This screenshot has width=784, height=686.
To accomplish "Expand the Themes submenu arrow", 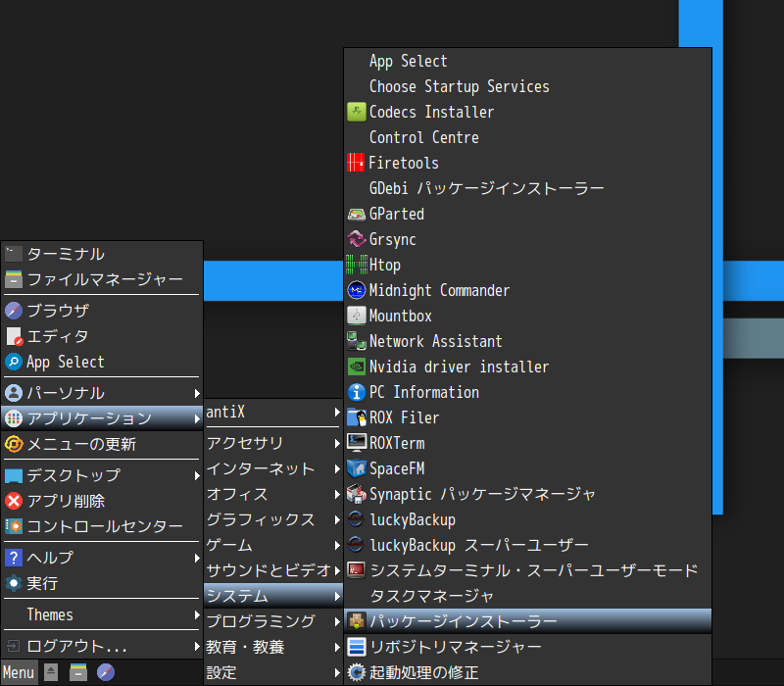I will pyautogui.click(x=197, y=614).
